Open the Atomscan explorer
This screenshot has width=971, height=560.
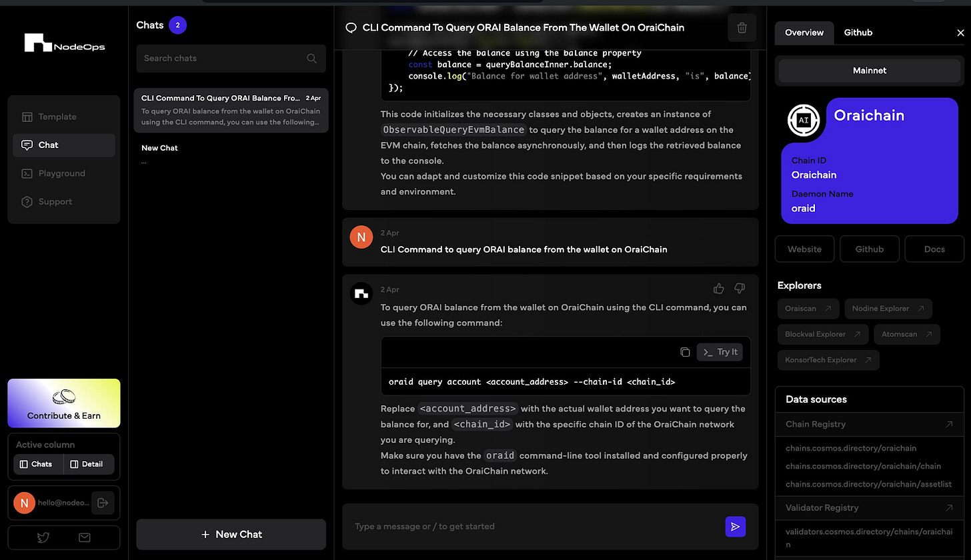(x=907, y=335)
